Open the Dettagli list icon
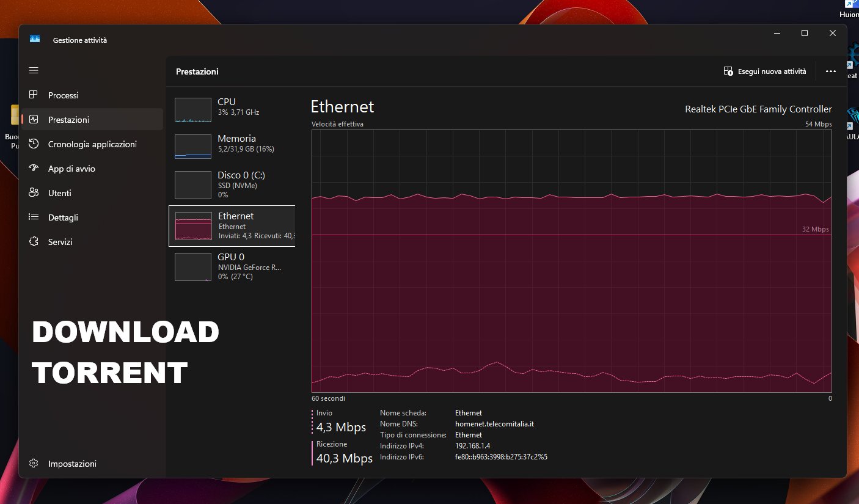This screenshot has width=859, height=504. 34,217
